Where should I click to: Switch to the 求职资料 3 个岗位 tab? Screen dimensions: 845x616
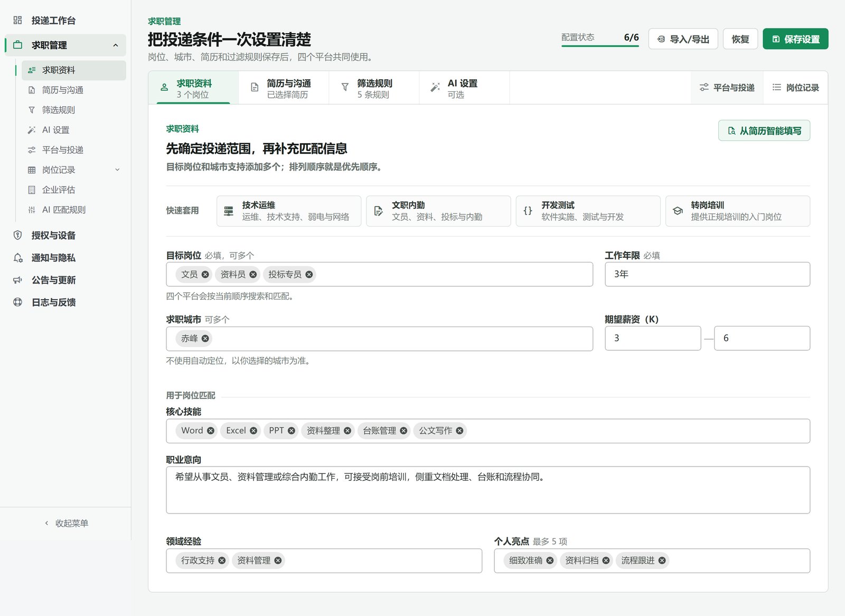(x=193, y=88)
